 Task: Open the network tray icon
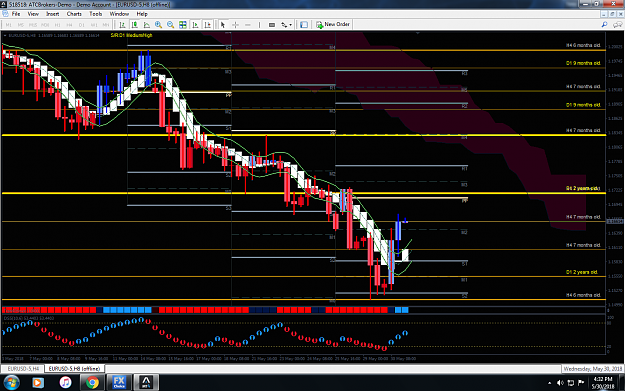click(x=571, y=383)
